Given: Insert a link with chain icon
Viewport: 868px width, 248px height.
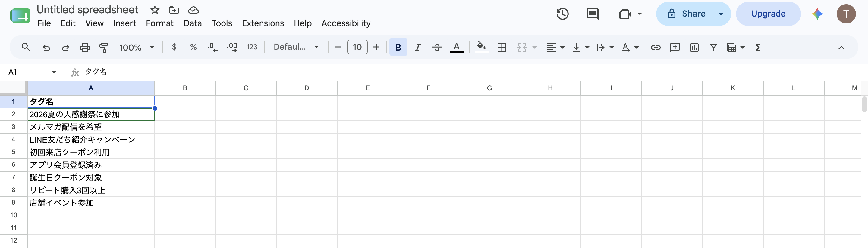Looking at the screenshot, I should pos(656,48).
